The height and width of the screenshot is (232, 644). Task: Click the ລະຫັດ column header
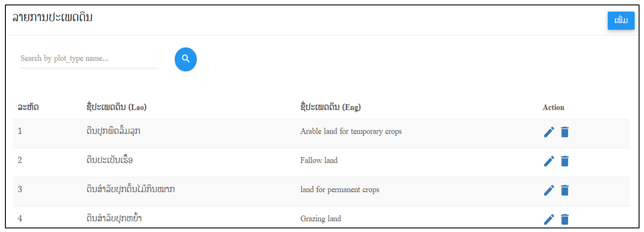point(28,107)
